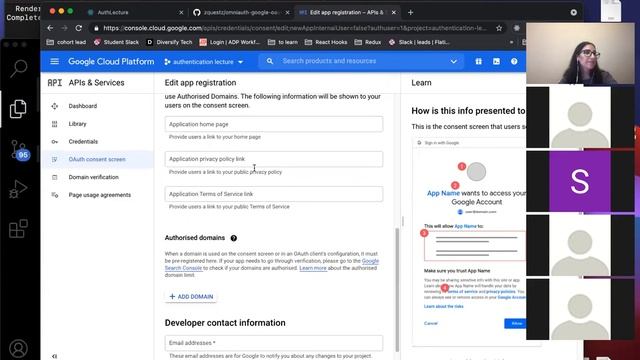Click the Credentials key icon
The image size is (640, 360).
coord(55,142)
